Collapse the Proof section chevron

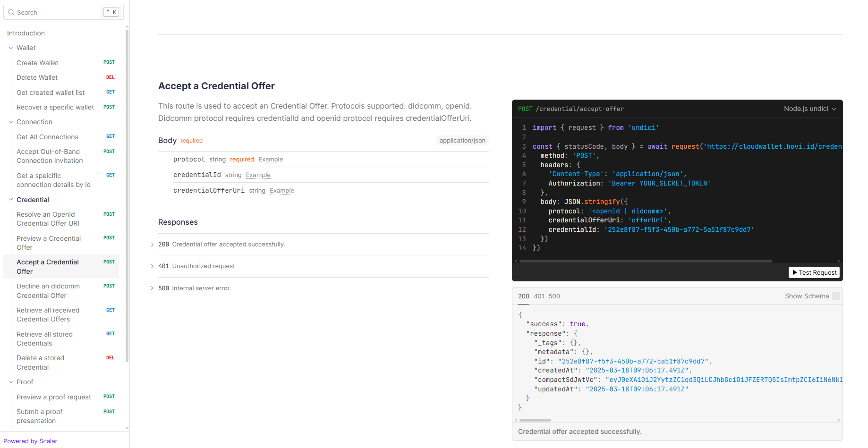(11, 382)
